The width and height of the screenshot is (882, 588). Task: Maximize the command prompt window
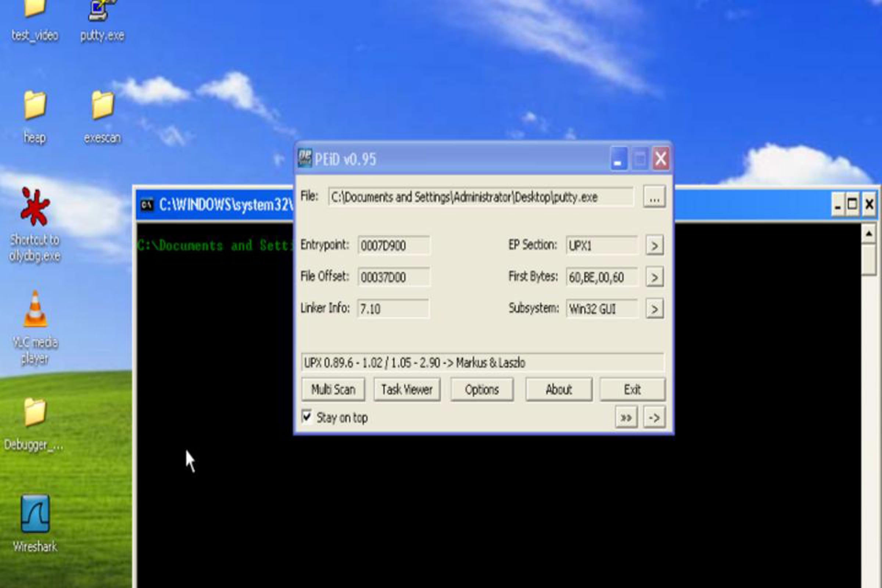pos(852,205)
